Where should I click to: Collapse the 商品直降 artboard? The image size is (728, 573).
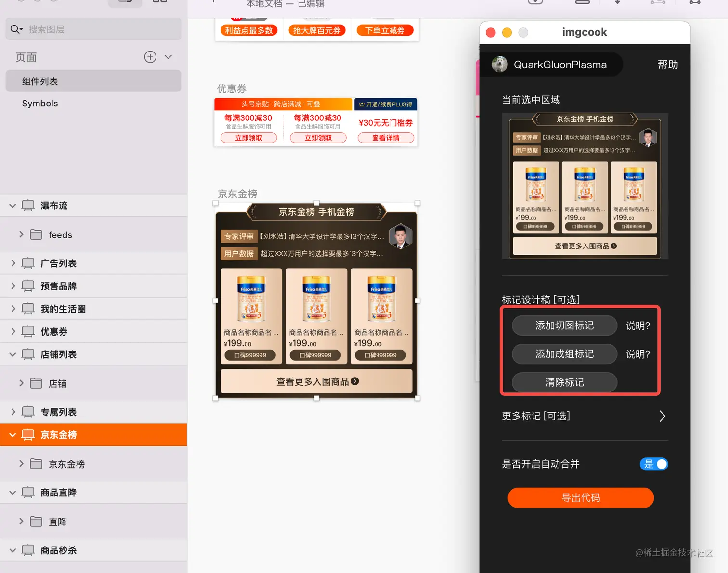click(13, 493)
